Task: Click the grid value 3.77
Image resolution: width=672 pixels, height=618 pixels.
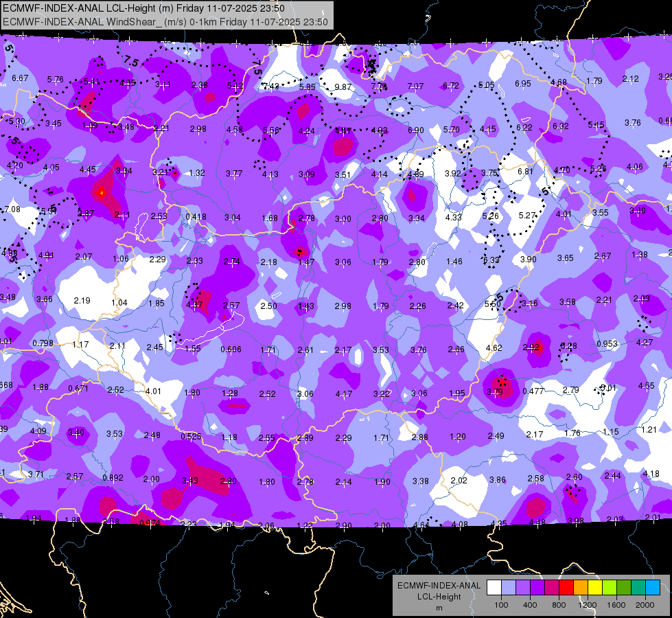Action: click(234, 173)
